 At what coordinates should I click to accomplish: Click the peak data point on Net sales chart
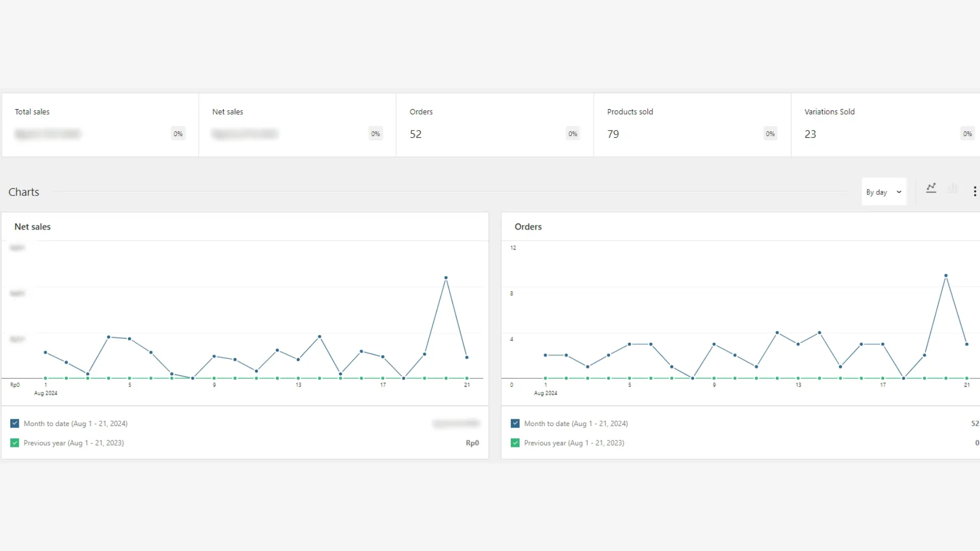tap(446, 277)
